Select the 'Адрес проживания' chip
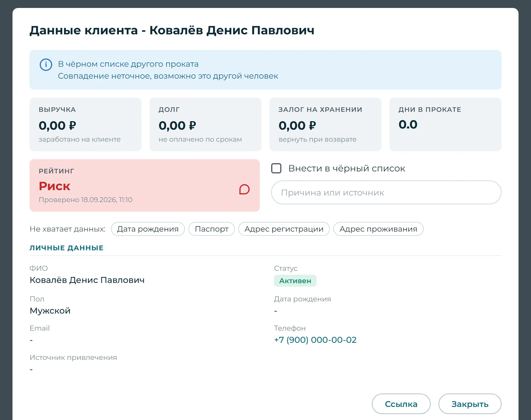The height and width of the screenshot is (420, 531). tap(378, 229)
